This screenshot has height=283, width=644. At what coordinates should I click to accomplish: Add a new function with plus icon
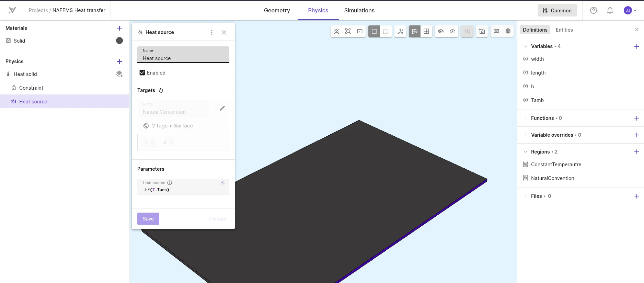coord(637,118)
